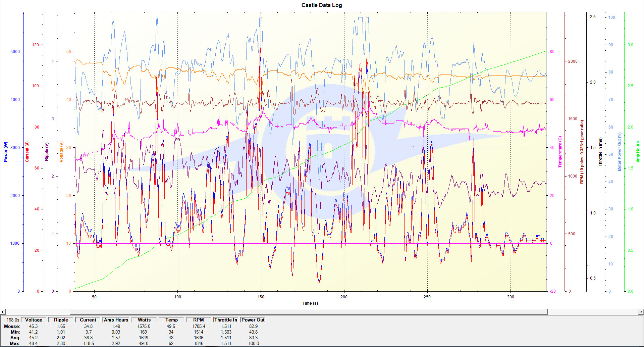644x347 pixels.
Task: Click the 41.2 minimum voltage value
Action: (33, 332)
